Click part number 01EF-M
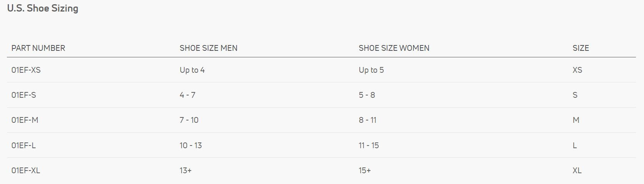 (25, 120)
